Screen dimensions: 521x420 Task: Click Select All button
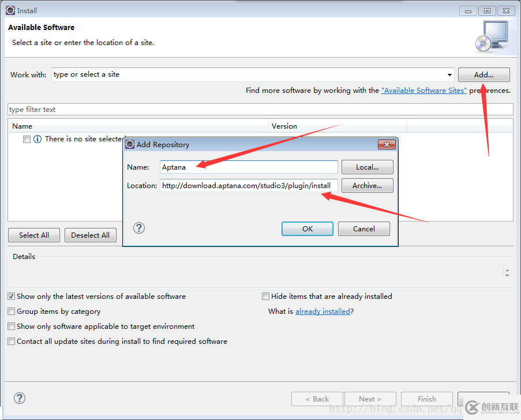(x=34, y=235)
